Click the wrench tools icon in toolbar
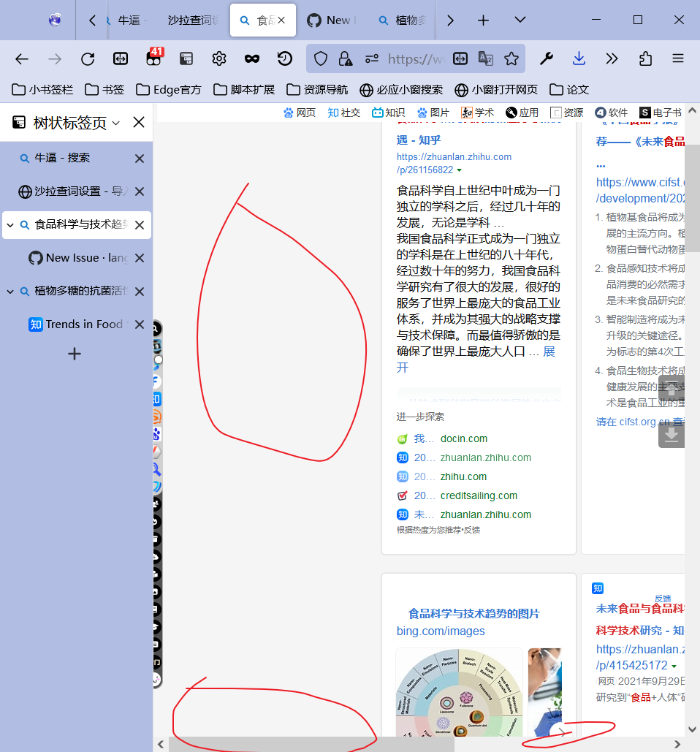This screenshot has width=700, height=752. point(547,58)
